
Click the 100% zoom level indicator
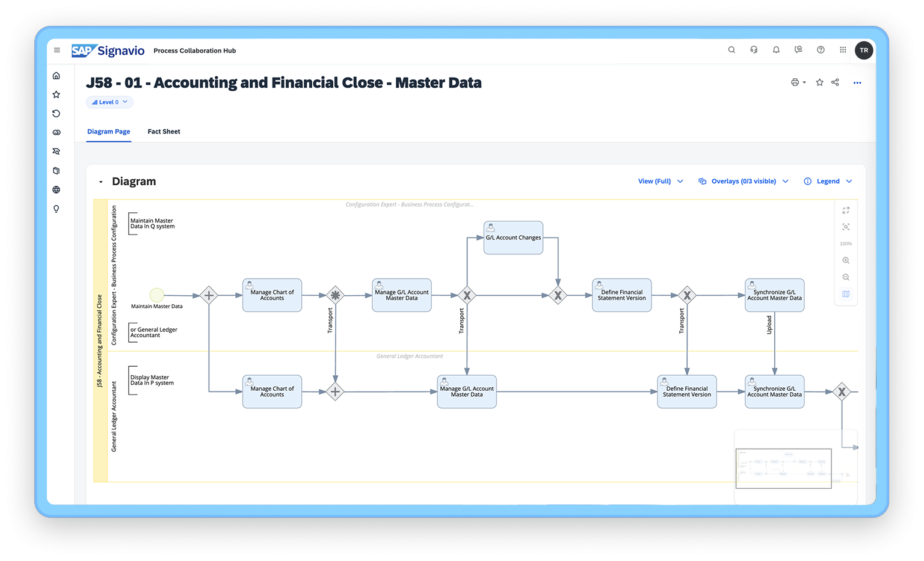tap(846, 244)
